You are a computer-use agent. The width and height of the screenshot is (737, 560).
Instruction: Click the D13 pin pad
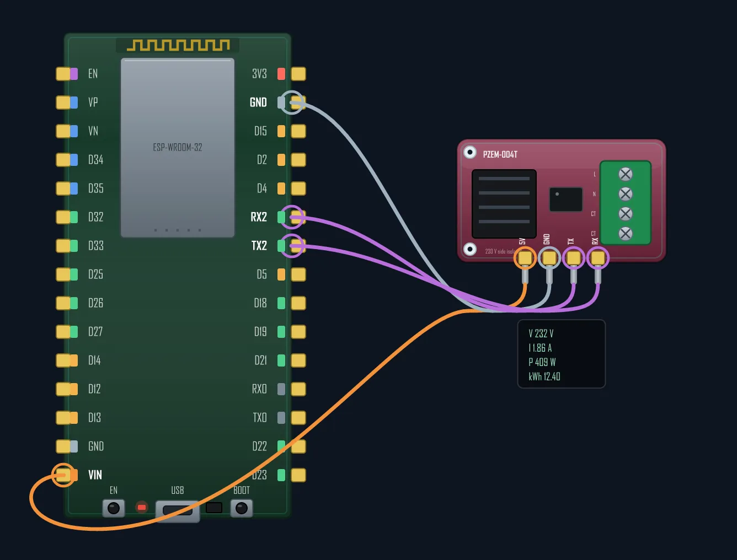[63, 418]
